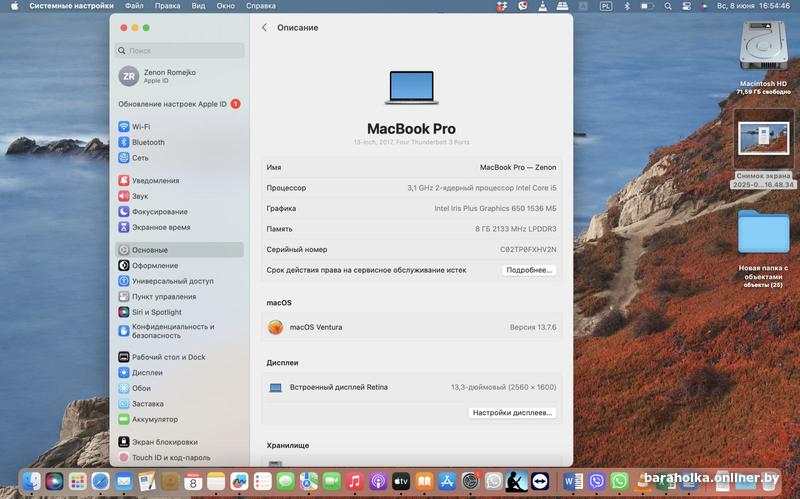Open Kindle app from the Dock
Viewport: 800px width, 499px height.
point(516,481)
